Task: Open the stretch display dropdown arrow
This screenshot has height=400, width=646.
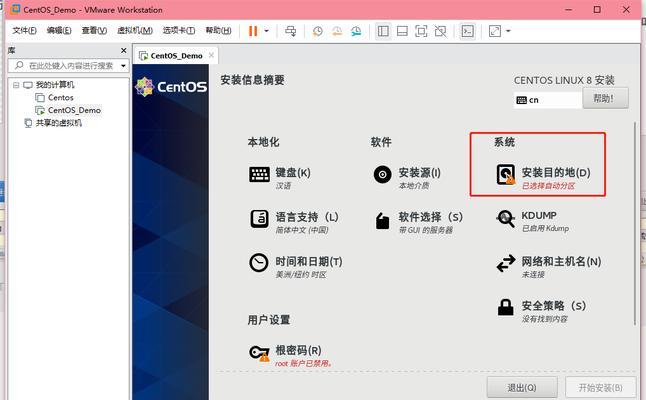Action: (508, 31)
